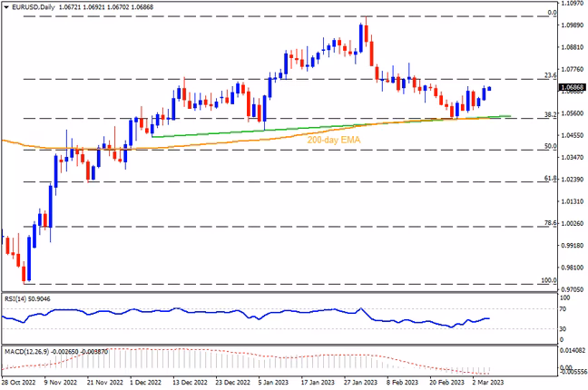Select the 23.6 Fibonacci level label
The height and width of the screenshot is (390, 588).
click(550, 75)
